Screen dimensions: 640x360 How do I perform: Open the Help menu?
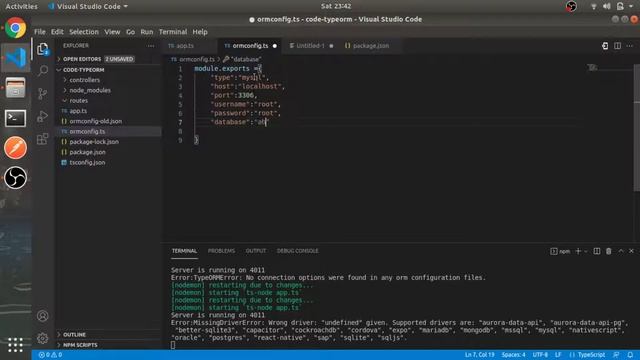200,32
